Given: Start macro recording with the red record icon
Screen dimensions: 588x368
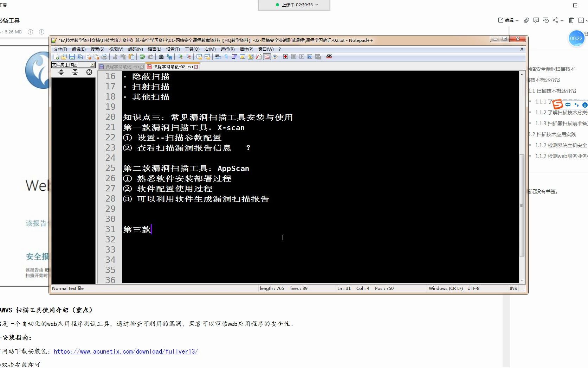Looking at the screenshot, I should click(x=285, y=57).
